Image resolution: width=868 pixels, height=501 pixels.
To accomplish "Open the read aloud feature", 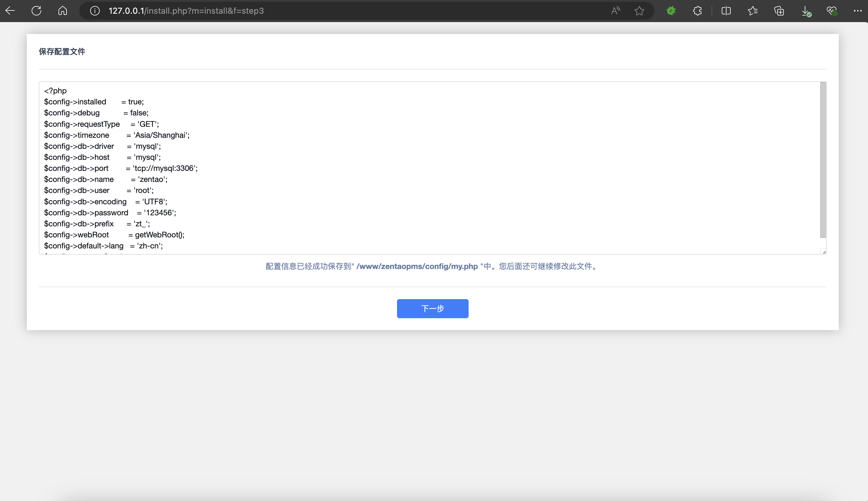I will pos(615,11).
